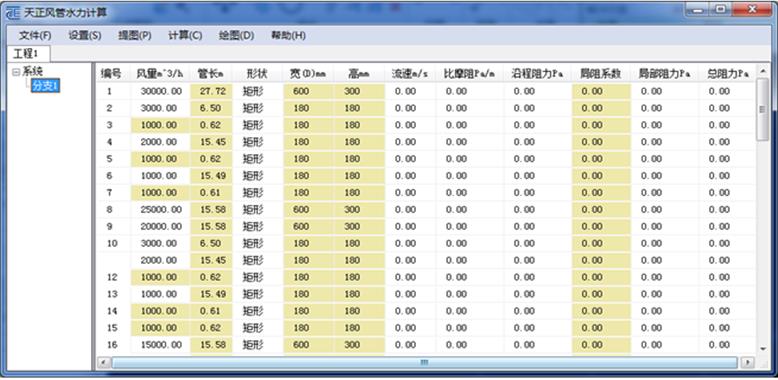Viewport: 778px width, 380px height.
Task: Click the 流速m/s column header
Action: [410, 74]
